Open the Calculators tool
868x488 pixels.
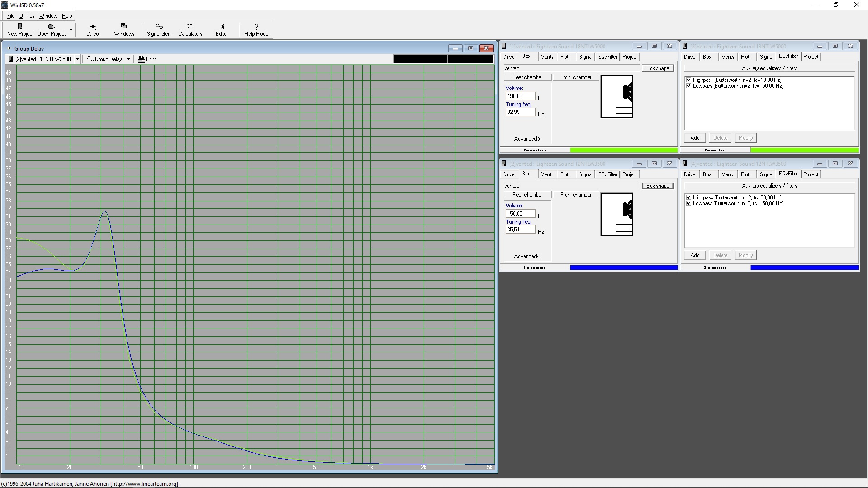(190, 27)
